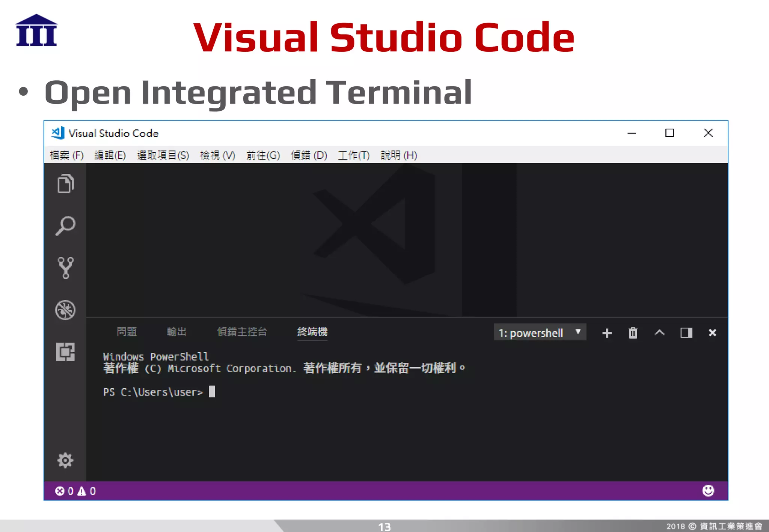The height and width of the screenshot is (532, 769).
Task: Open Source Control branch icon
Action: pyautogui.click(x=65, y=268)
